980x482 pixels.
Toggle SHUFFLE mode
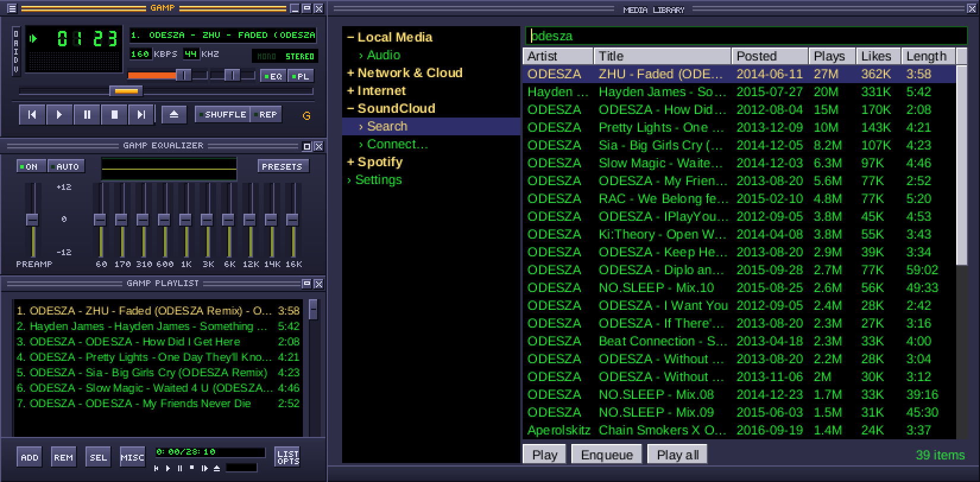[x=222, y=115]
